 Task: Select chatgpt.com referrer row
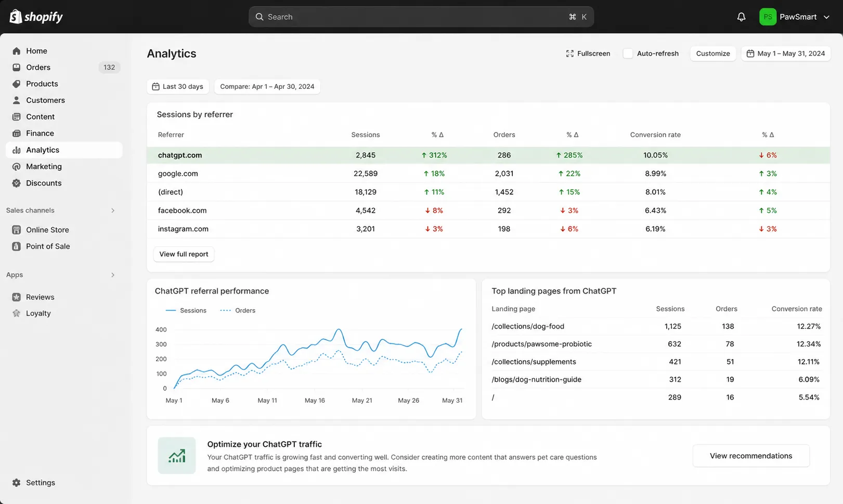point(488,155)
